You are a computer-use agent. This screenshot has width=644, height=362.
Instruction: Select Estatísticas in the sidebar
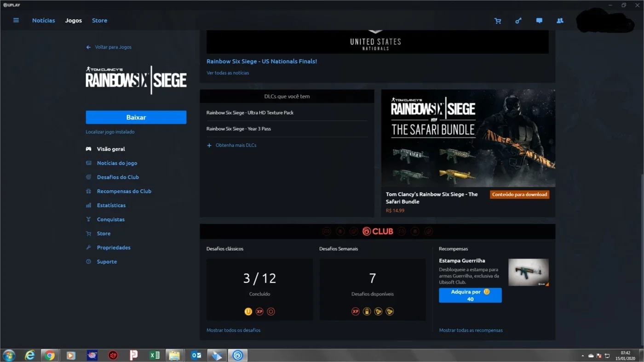pos(111,205)
